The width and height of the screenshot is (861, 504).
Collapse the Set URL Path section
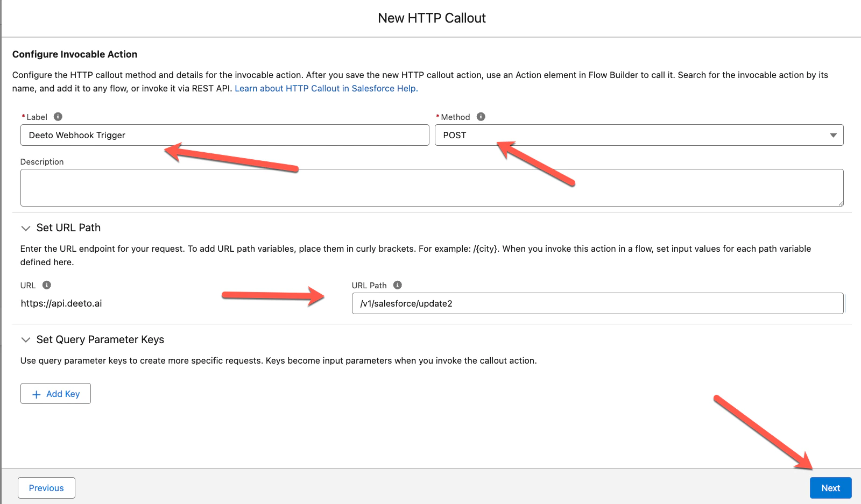pos(25,228)
